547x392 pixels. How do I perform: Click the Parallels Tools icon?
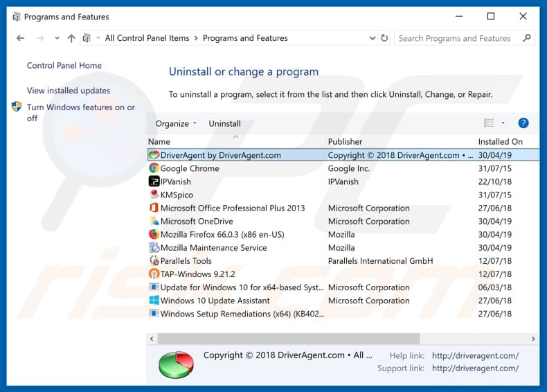[154, 260]
